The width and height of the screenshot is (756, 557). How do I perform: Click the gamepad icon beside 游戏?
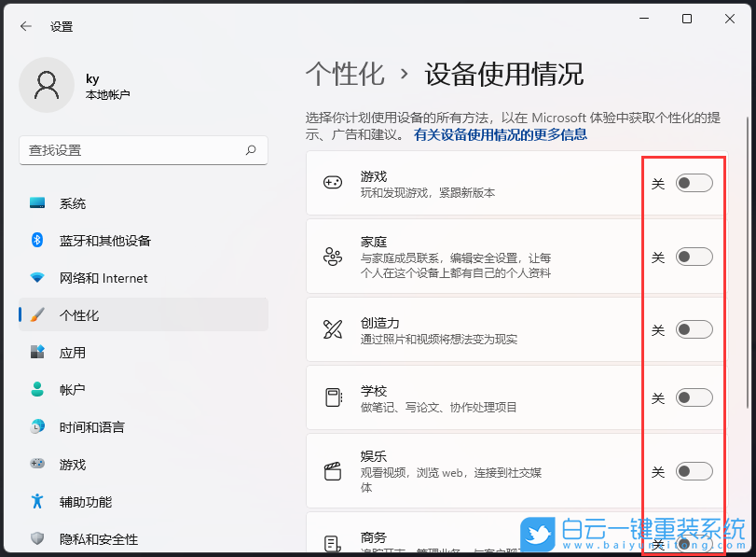click(332, 183)
